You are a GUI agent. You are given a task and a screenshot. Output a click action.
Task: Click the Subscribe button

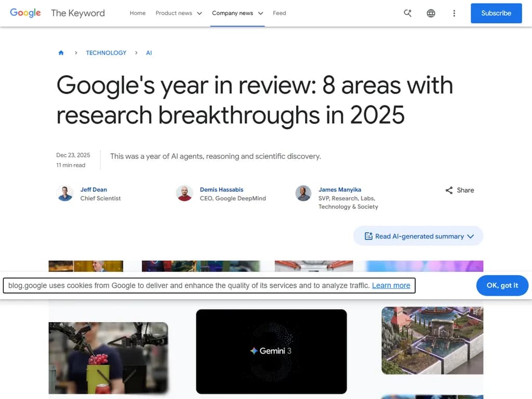click(496, 13)
